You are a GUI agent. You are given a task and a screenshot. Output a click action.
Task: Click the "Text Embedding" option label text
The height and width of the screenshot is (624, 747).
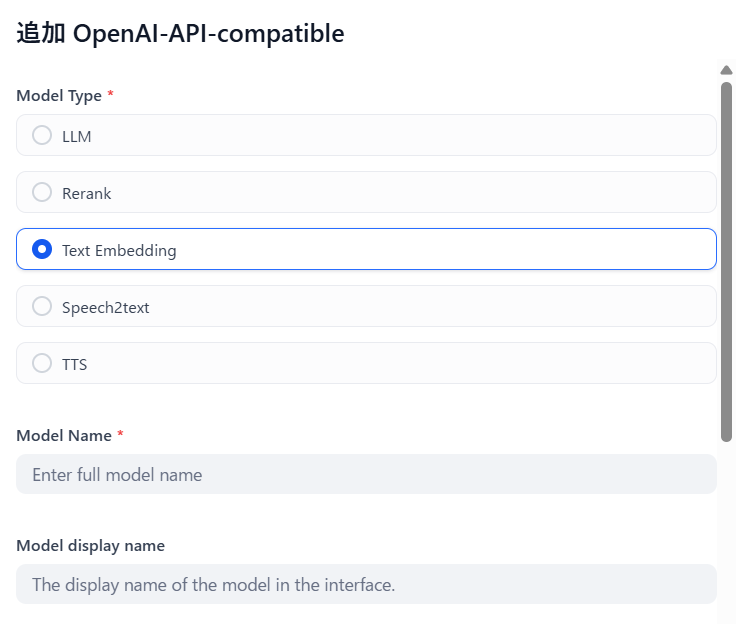pos(119,251)
